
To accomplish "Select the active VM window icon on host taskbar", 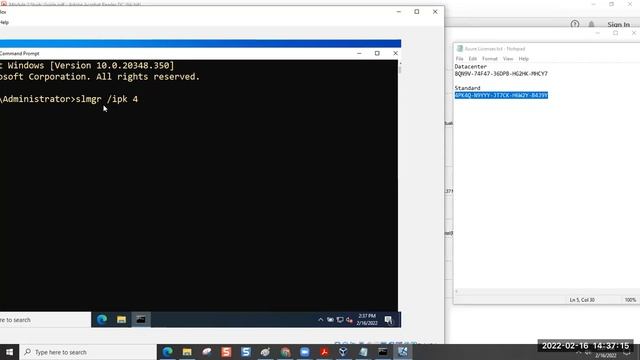I will point(402,352).
